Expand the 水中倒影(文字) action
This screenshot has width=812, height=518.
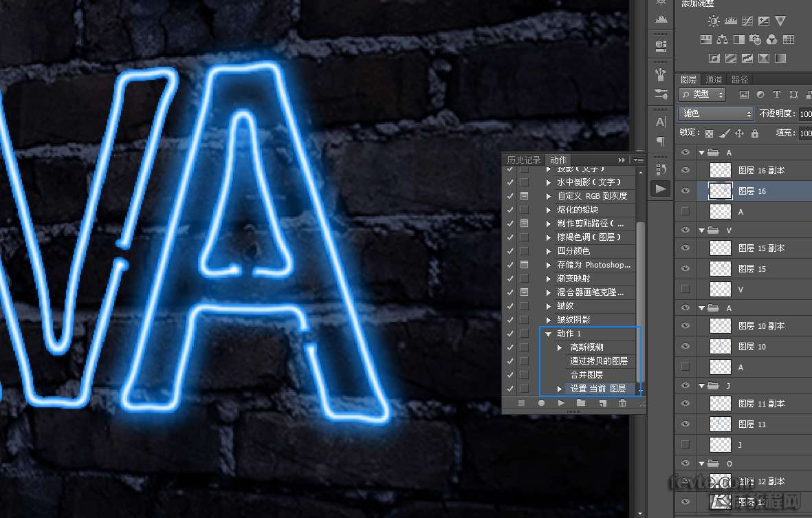pyautogui.click(x=549, y=182)
